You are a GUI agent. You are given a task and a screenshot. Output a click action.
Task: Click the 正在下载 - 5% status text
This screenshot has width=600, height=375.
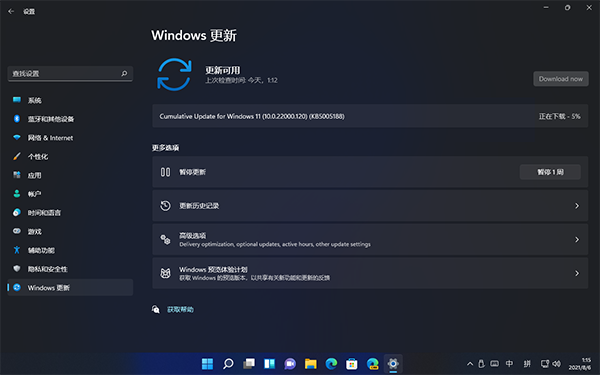click(x=559, y=116)
